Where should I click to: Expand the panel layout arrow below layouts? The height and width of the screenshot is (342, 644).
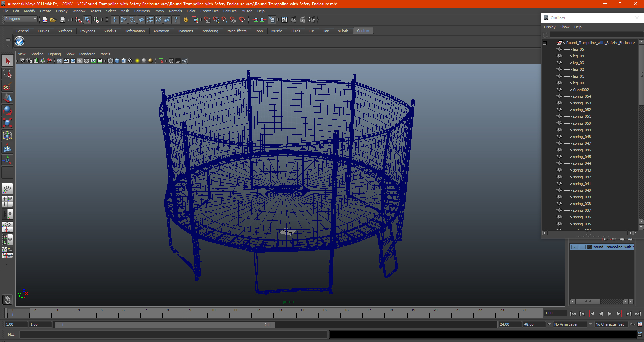(x=7, y=264)
